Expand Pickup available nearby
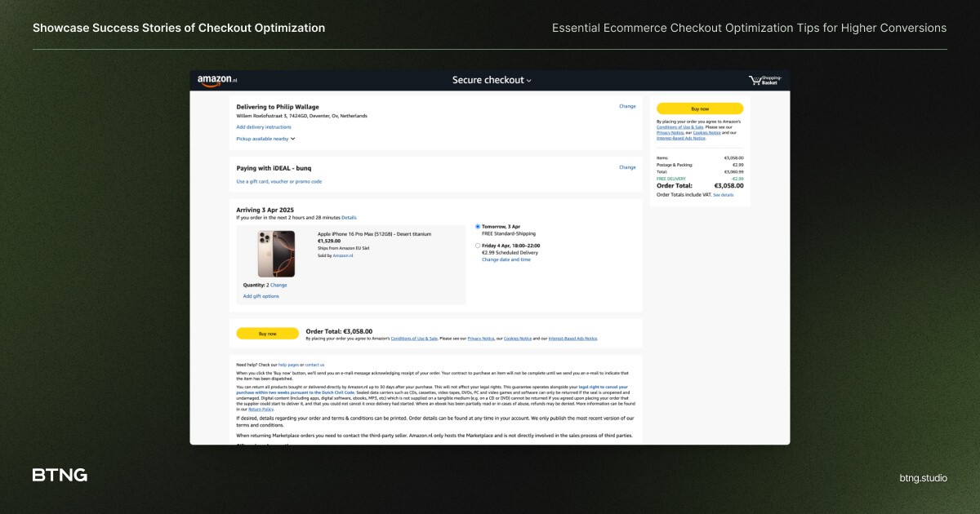This screenshot has width=980, height=514. (x=265, y=139)
